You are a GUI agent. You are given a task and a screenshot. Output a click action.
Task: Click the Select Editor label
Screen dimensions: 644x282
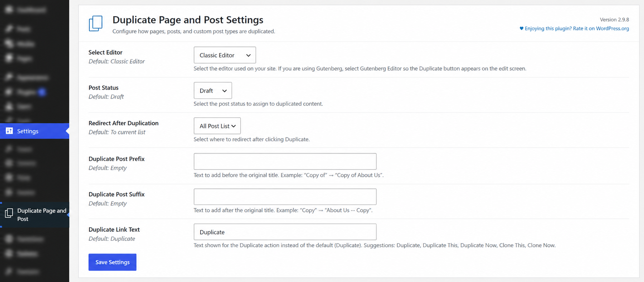[x=105, y=52]
